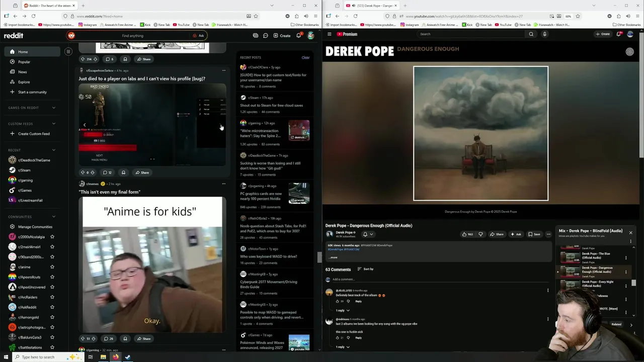644x362 pixels.
Task: Open File Explorer from taskbar
Action: tap(103, 357)
